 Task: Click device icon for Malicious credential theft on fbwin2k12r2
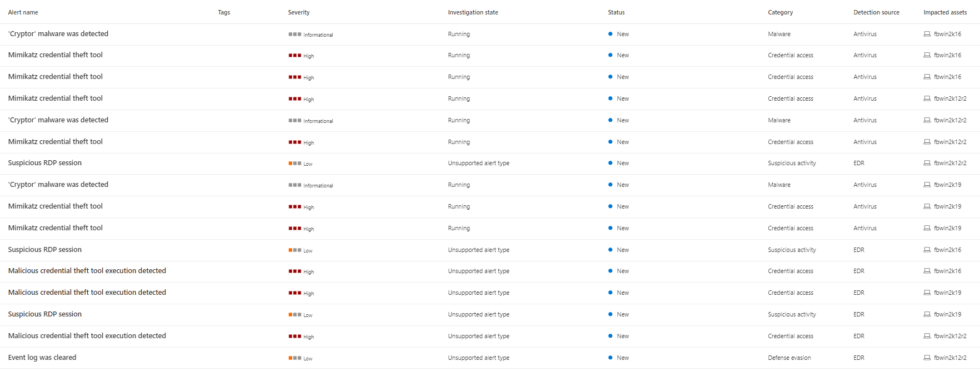pos(927,336)
